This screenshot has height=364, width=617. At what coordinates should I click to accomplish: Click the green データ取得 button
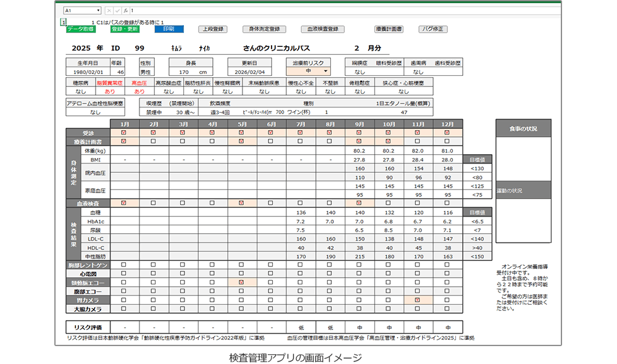tap(80, 29)
